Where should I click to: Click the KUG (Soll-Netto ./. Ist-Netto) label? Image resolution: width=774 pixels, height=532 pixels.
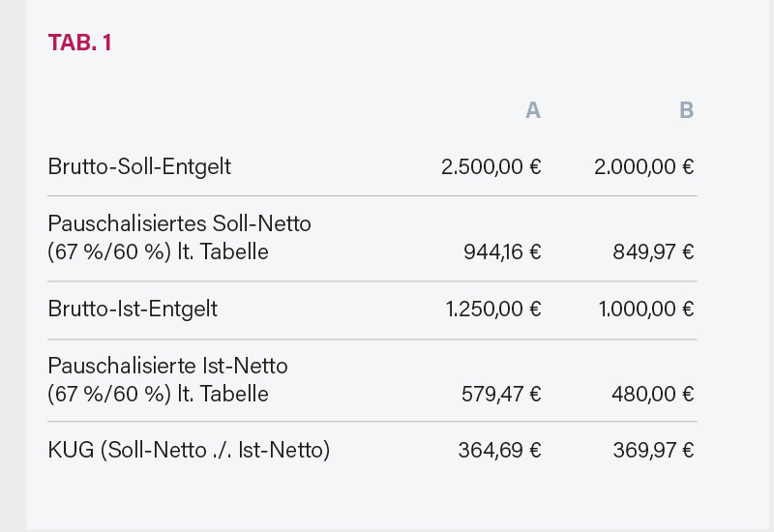coord(189,450)
